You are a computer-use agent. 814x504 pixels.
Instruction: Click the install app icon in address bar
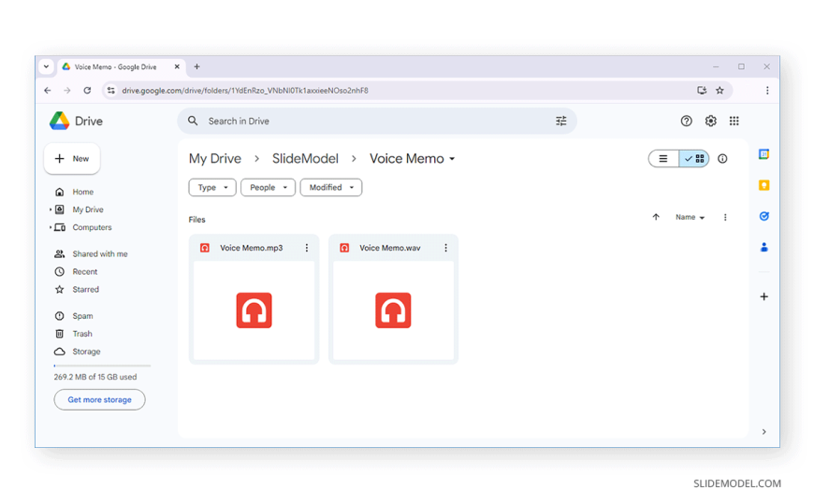click(702, 91)
